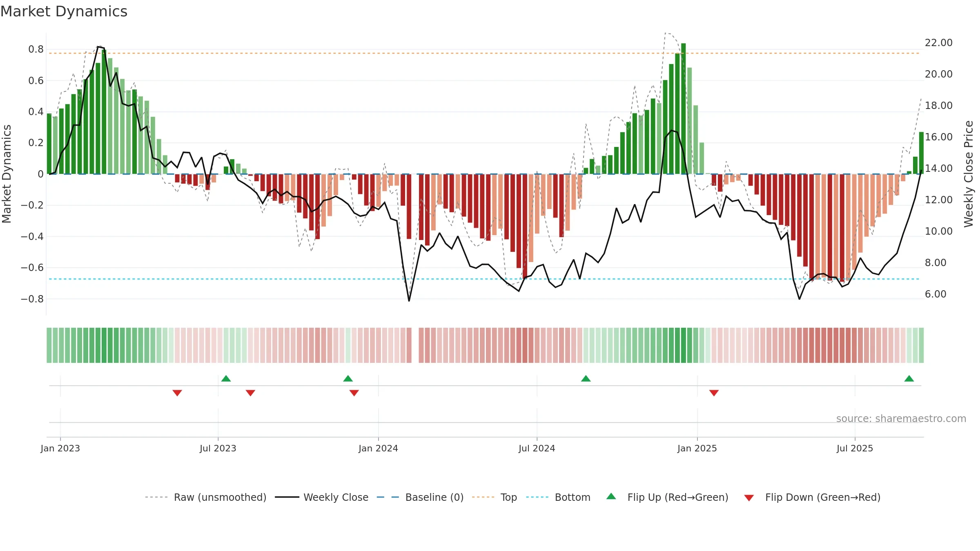Image resolution: width=980 pixels, height=551 pixels.
Task: Click the −0.4 left axis tick label
Action: [x=32, y=237]
